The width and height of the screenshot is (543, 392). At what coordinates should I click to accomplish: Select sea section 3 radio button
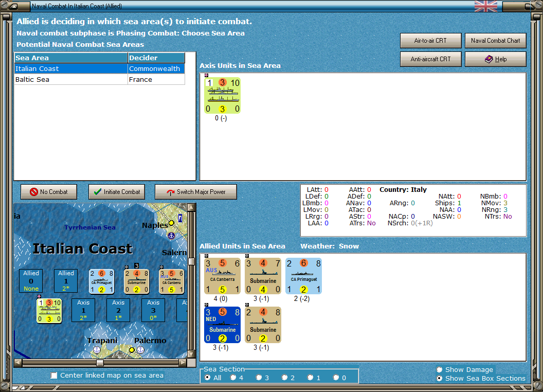click(x=259, y=378)
